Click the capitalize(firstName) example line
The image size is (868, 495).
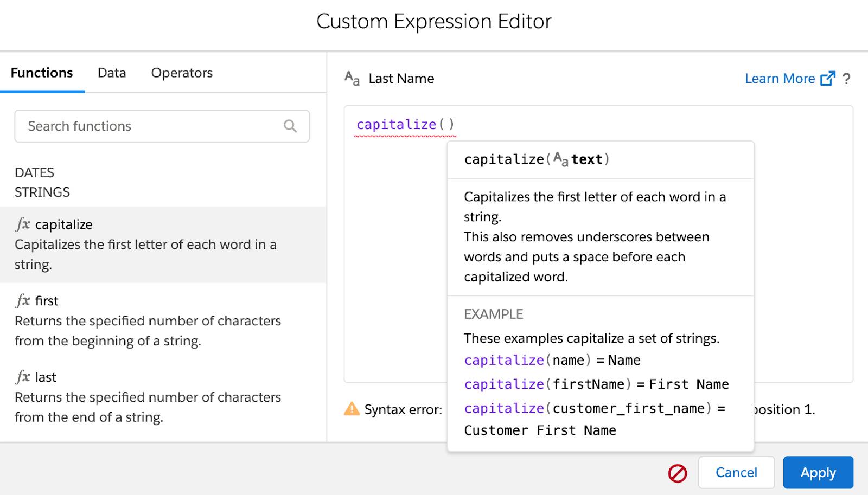click(597, 384)
